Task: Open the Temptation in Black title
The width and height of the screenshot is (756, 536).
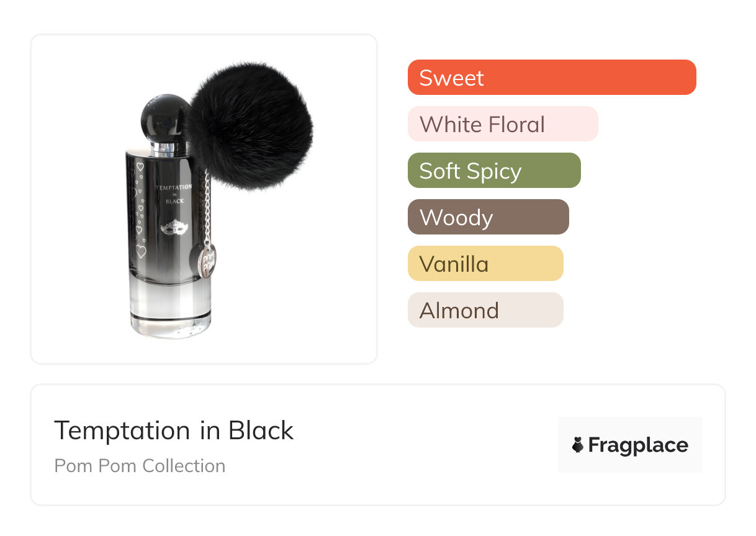Action: 174,431
